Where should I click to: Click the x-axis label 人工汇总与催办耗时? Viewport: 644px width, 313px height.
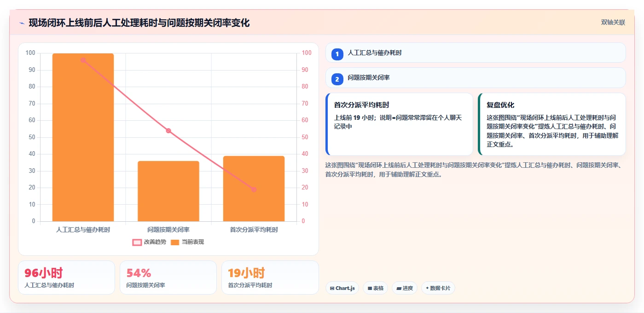(x=83, y=229)
